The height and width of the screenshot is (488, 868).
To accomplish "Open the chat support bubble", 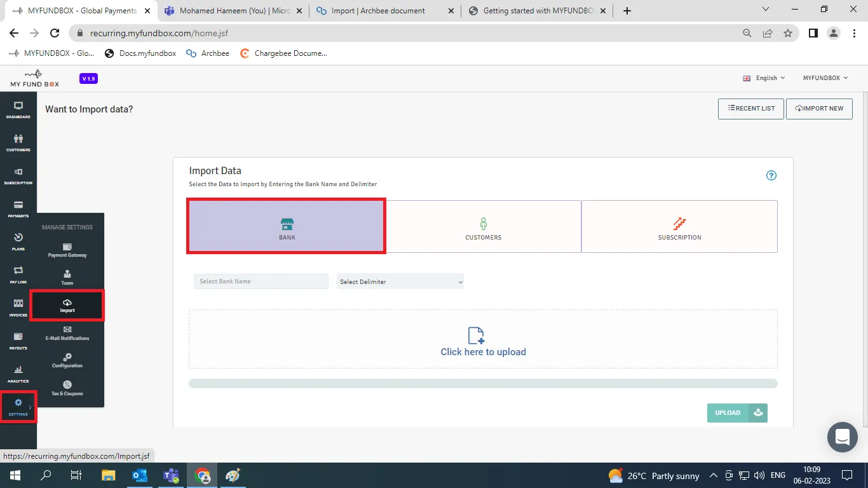I will tap(843, 437).
